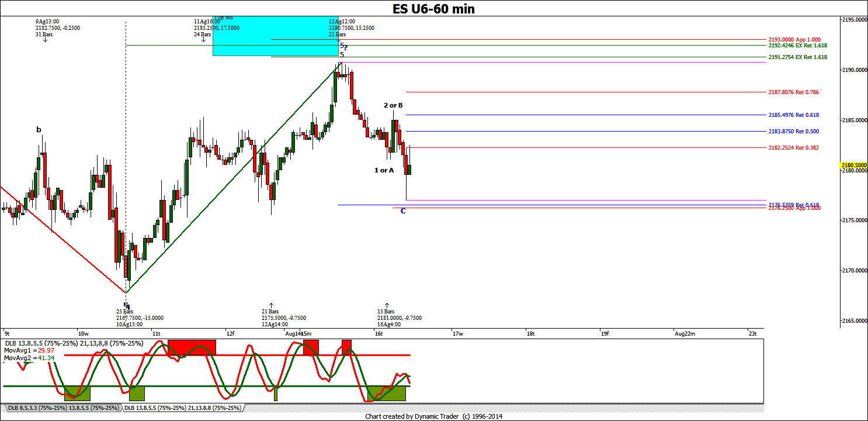Click the 2165.0000 price axis label

coord(854,321)
